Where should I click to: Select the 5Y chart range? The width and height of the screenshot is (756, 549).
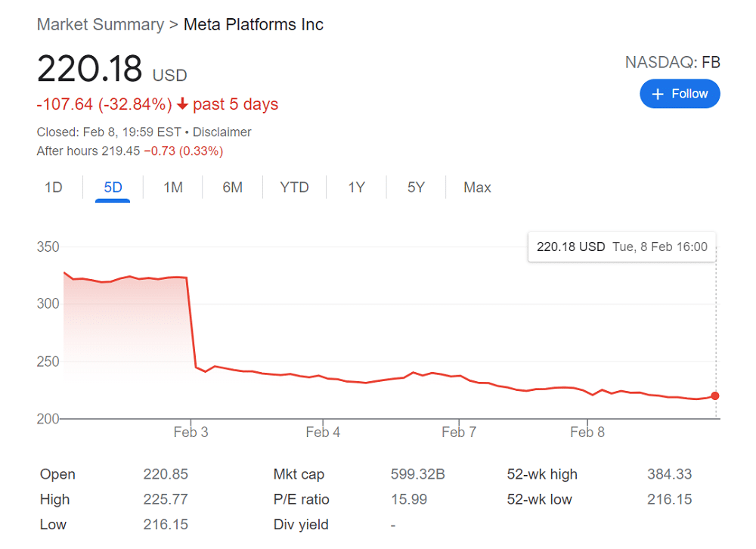pyautogui.click(x=415, y=187)
